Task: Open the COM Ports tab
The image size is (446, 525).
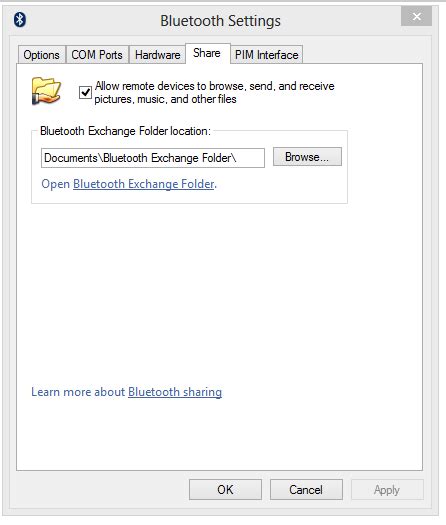Action: [97, 55]
